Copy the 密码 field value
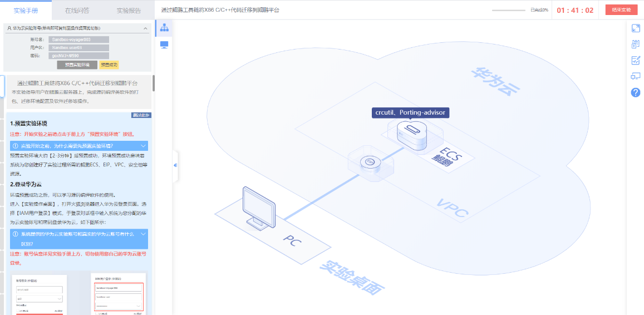 pyautogui.click(x=78, y=56)
